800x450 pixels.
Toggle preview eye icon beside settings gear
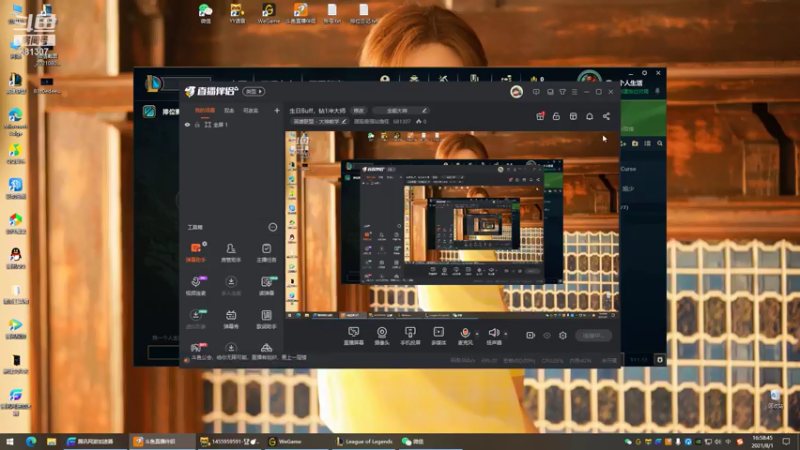click(546, 335)
